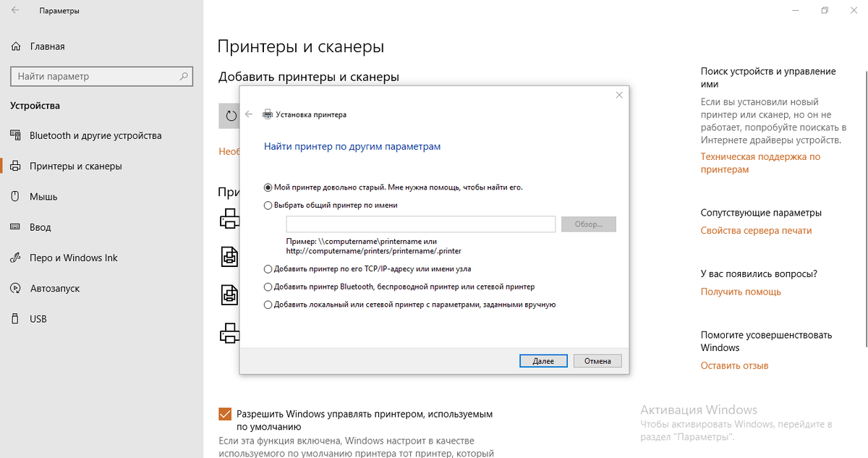Click the printer icon in dialog title

pyautogui.click(x=268, y=114)
